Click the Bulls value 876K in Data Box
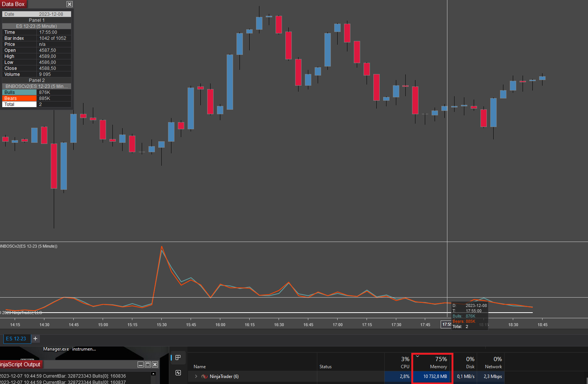Image resolution: width=588 pixels, height=384 pixels. coord(44,92)
